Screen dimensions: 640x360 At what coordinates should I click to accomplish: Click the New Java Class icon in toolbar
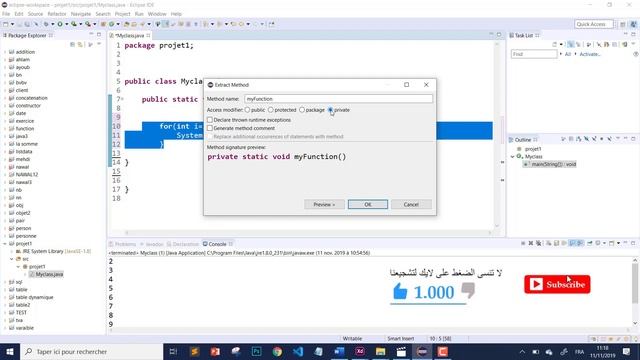pos(111,24)
